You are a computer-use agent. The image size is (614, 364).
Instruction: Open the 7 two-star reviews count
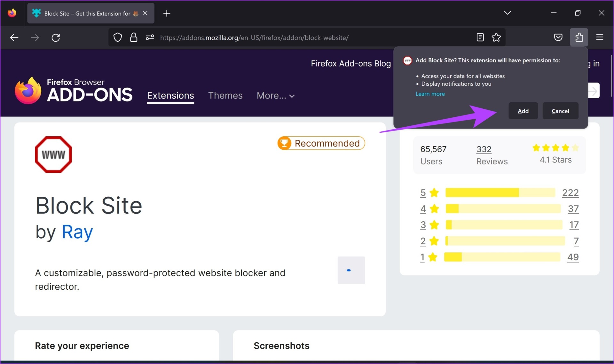tap(576, 241)
